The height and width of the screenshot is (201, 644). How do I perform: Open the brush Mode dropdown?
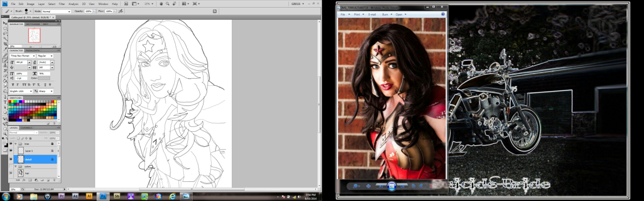point(56,11)
